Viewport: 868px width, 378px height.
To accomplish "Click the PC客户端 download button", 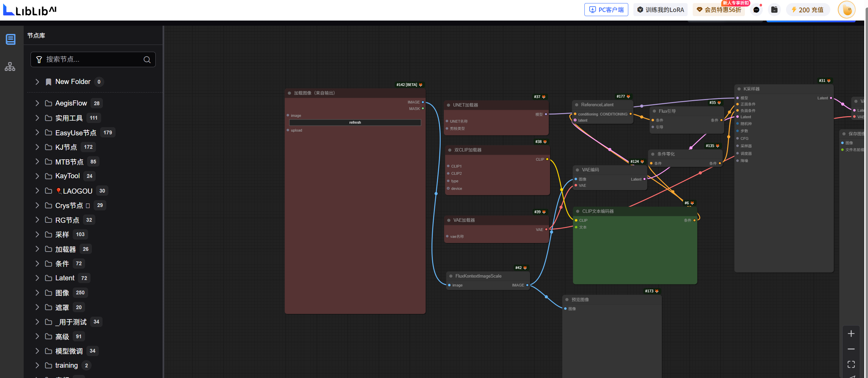I will 606,10.
